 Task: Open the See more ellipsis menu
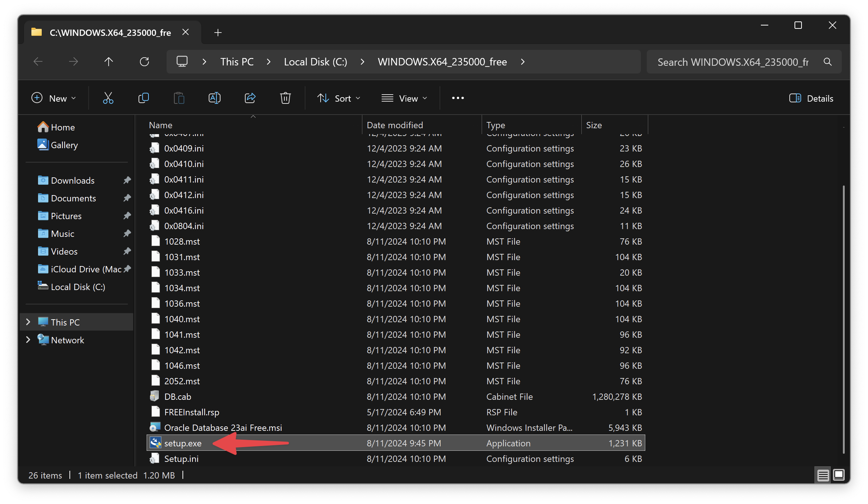click(458, 98)
